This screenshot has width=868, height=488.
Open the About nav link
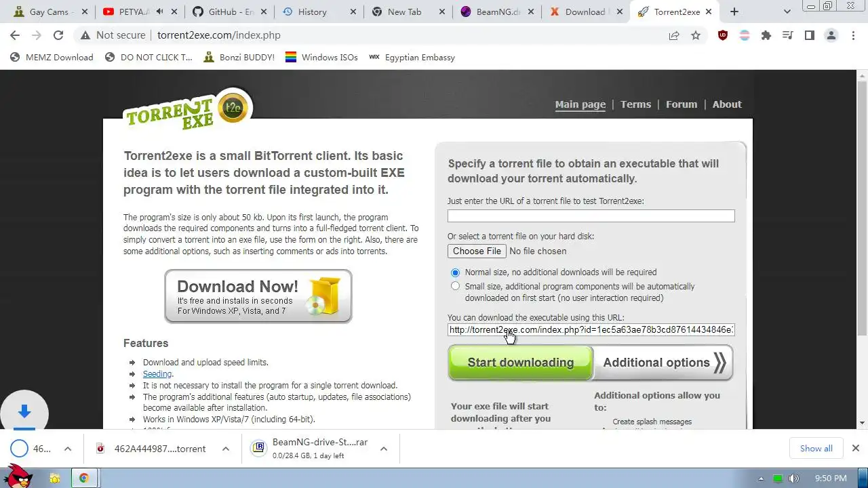pos(727,104)
